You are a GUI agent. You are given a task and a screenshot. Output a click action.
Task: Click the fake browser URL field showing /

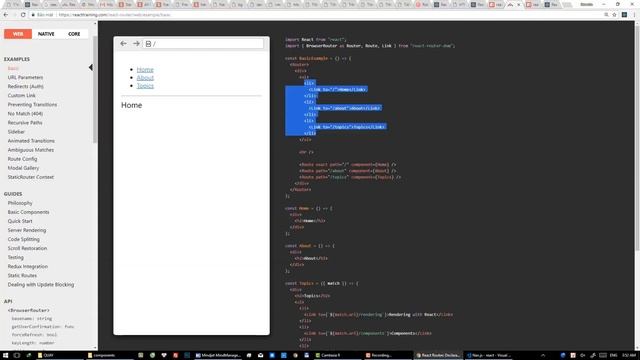coord(203,44)
